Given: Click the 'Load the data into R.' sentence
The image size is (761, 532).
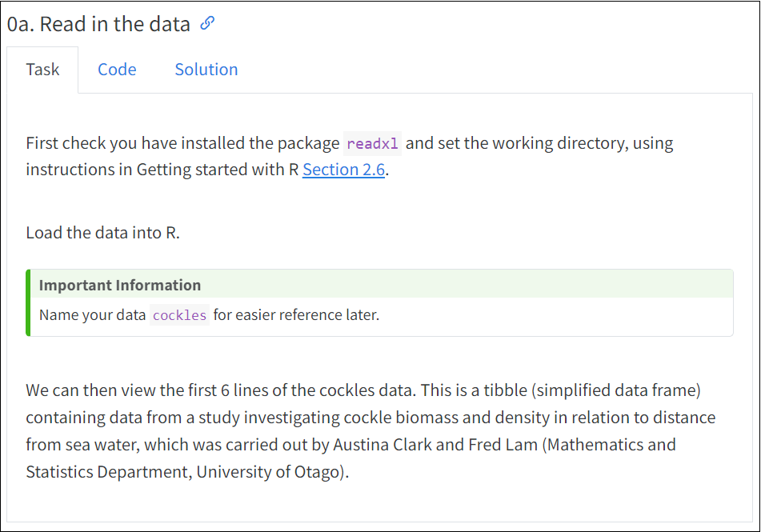Looking at the screenshot, I should (x=103, y=233).
